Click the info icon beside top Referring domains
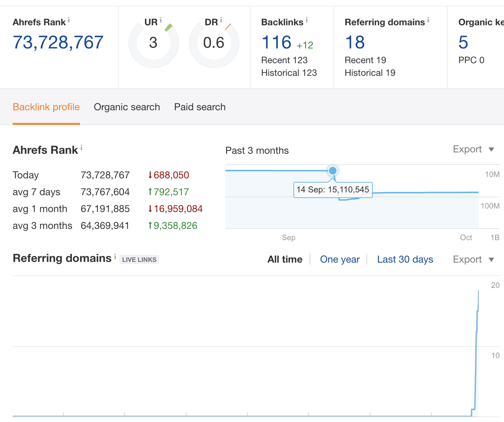 click(x=428, y=20)
